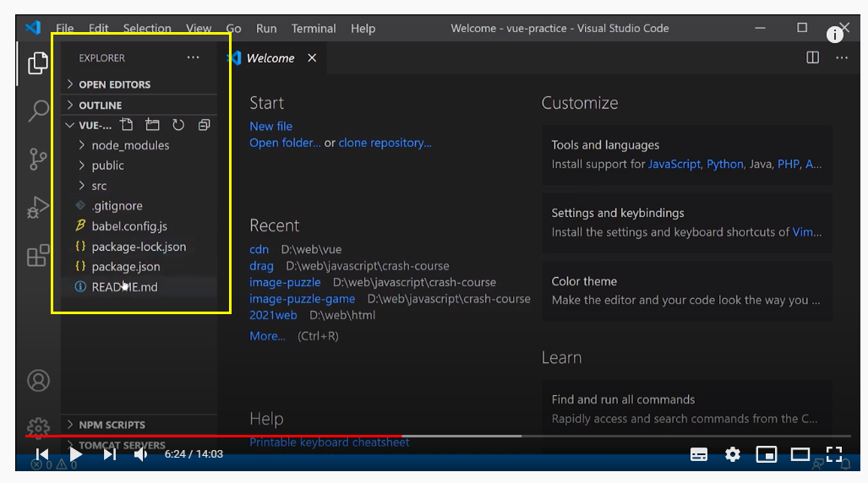Expand the Outline section

coord(139,105)
